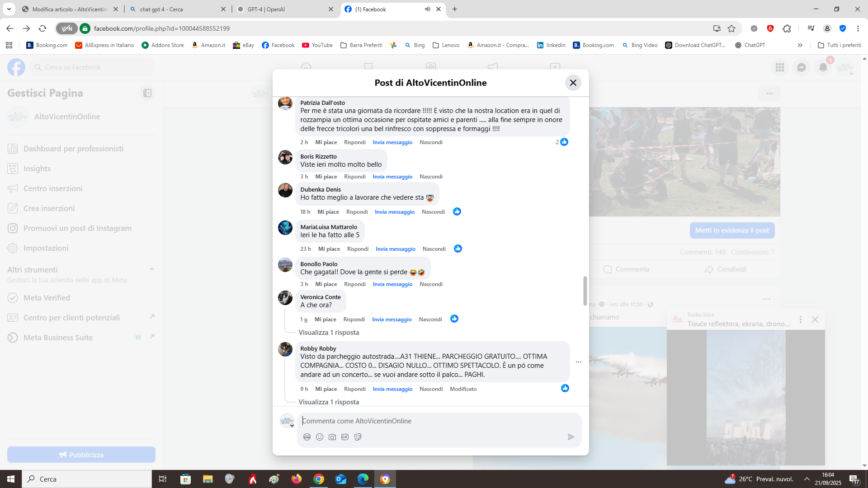Switch commenting profile via avatar dropdown
The height and width of the screenshot is (488, 868).
(287, 421)
